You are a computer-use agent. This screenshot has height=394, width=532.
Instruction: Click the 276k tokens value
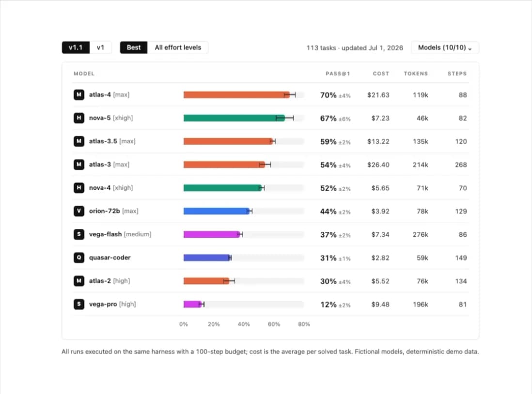[x=421, y=235]
